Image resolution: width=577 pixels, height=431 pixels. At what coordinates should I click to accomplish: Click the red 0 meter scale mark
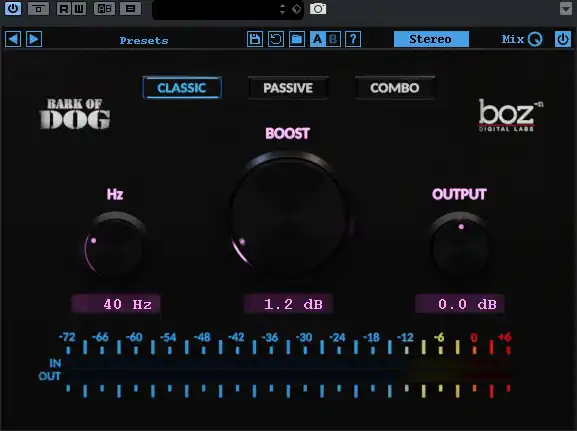[x=474, y=337]
